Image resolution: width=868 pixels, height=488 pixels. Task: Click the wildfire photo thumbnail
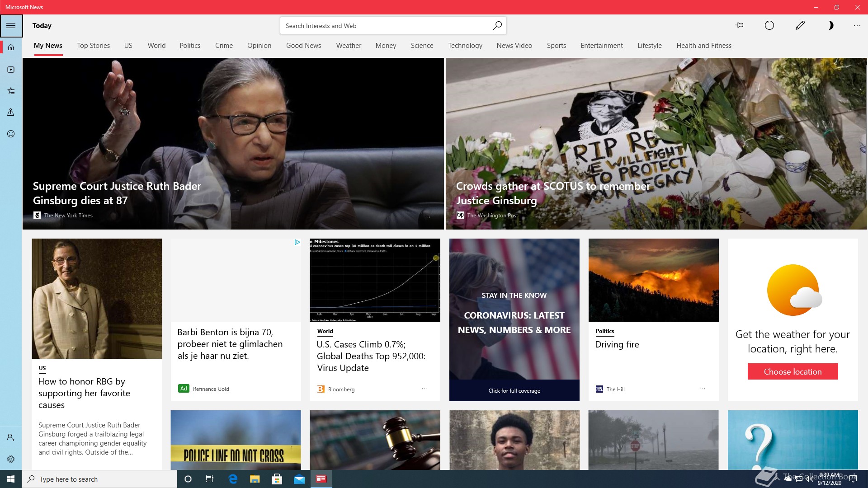pos(653,280)
